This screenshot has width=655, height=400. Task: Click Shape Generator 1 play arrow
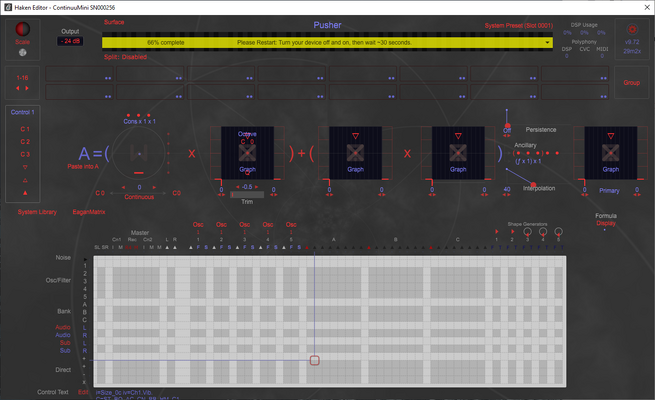(x=497, y=231)
